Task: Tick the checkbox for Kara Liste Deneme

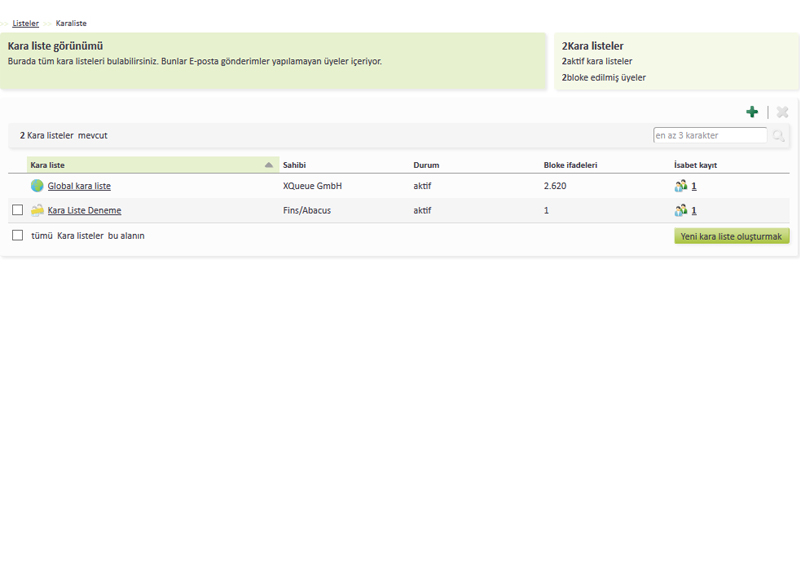Action: pos(17,210)
